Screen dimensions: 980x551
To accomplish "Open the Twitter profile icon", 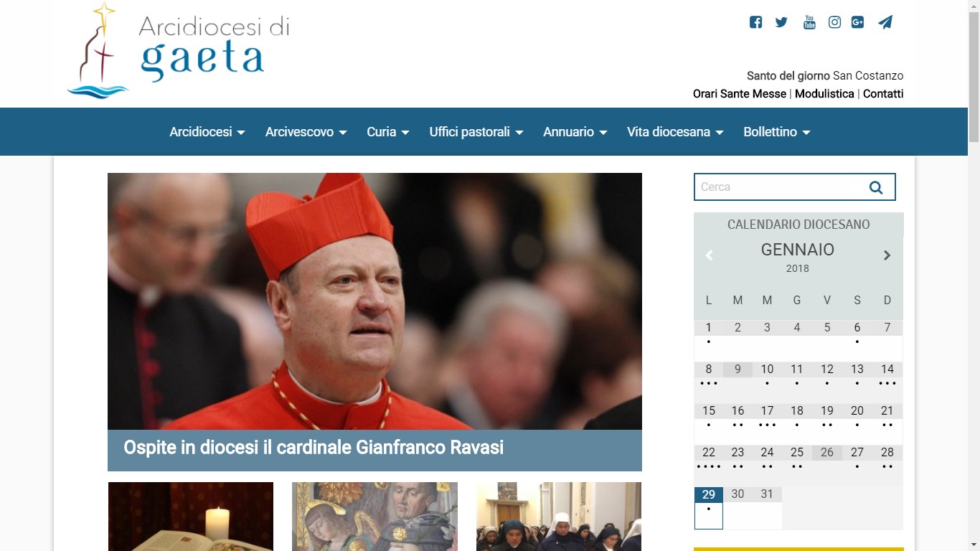I will click(x=781, y=22).
